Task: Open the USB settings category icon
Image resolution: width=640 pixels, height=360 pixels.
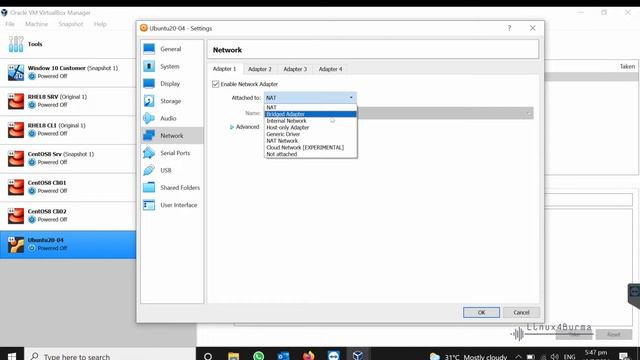Action: tap(149, 170)
